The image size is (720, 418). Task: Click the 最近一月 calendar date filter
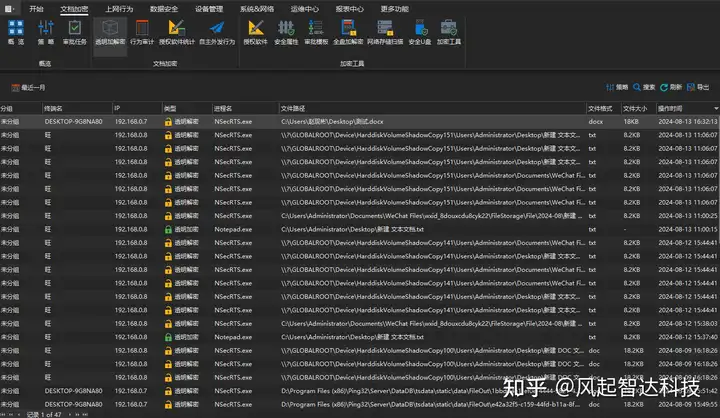point(28,87)
